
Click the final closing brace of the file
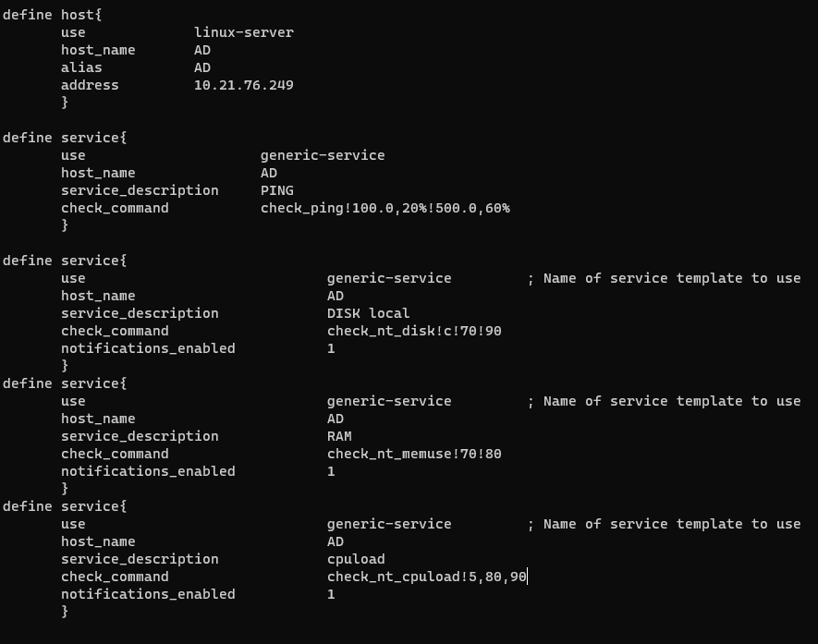(65, 612)
